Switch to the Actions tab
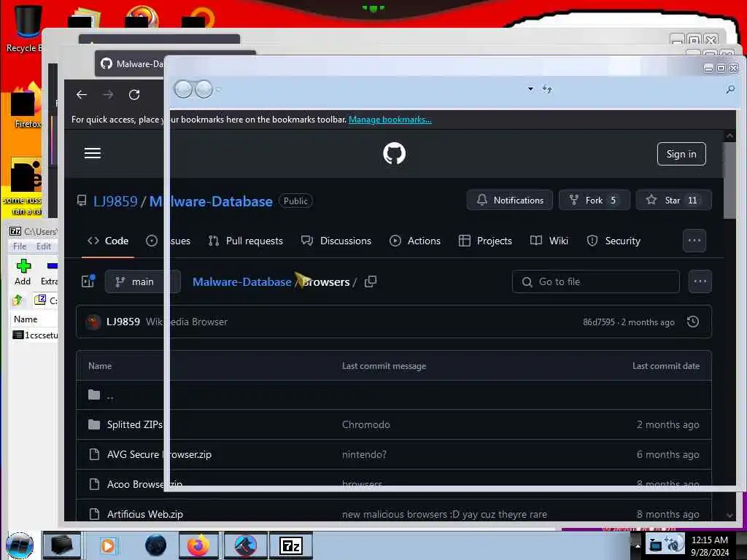 tap(415, 241)
